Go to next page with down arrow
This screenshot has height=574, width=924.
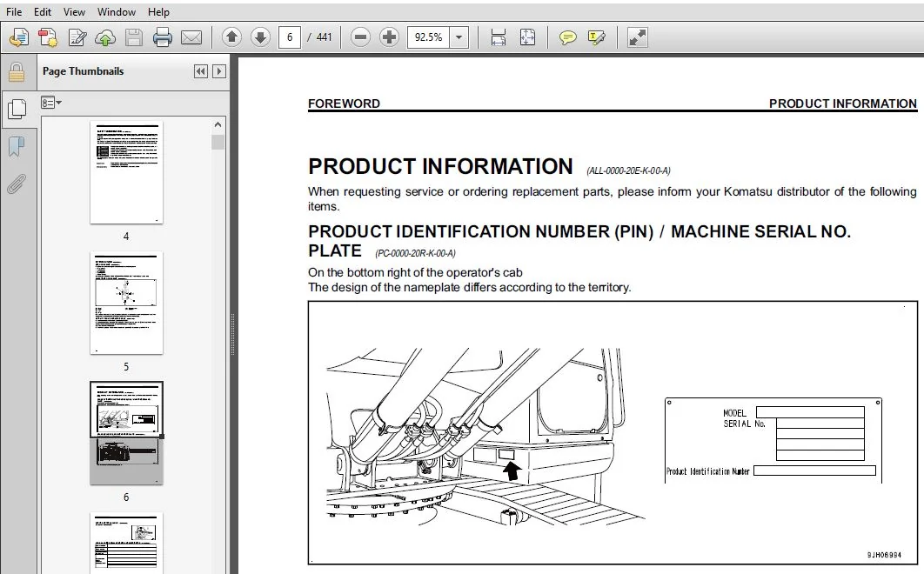pos(260,37)
